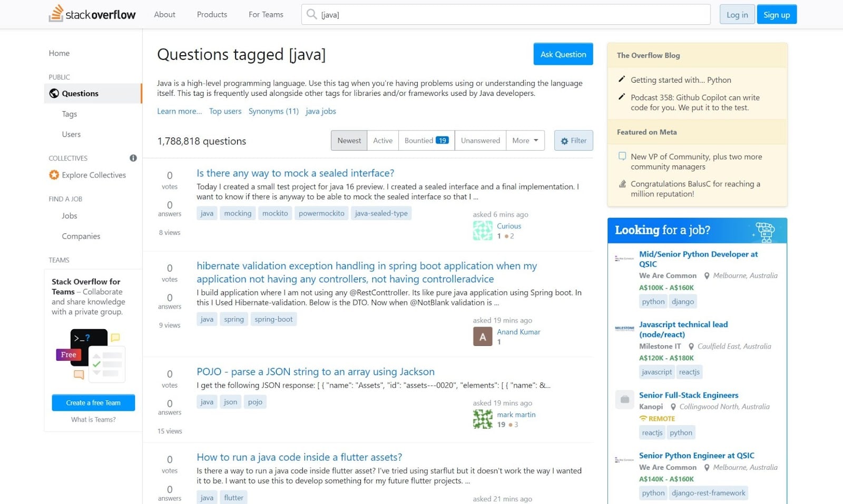
Task: Open the Senior Python Engineer at QSIC listing
Action: (697, 456)
